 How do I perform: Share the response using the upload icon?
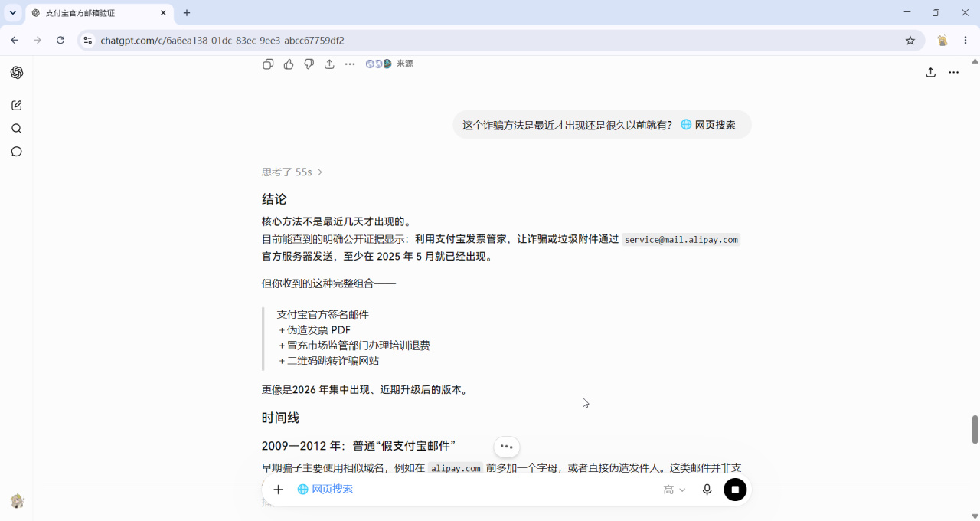coord(329,64)
